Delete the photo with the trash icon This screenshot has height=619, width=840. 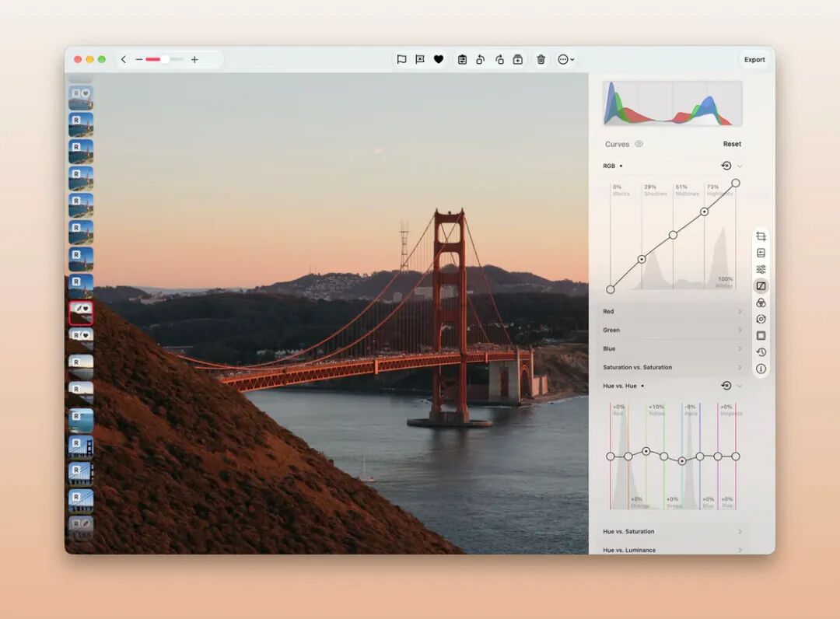(541, 59)
